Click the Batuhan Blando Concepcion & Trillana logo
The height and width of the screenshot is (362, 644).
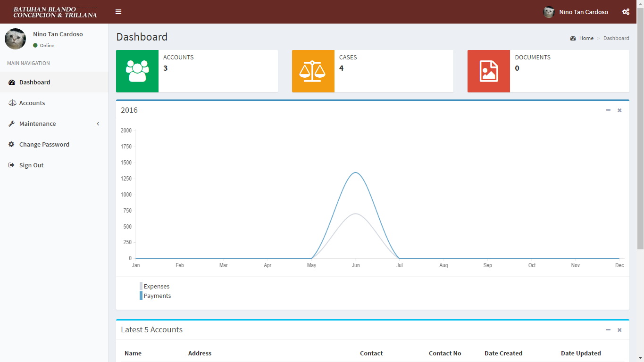55,12
